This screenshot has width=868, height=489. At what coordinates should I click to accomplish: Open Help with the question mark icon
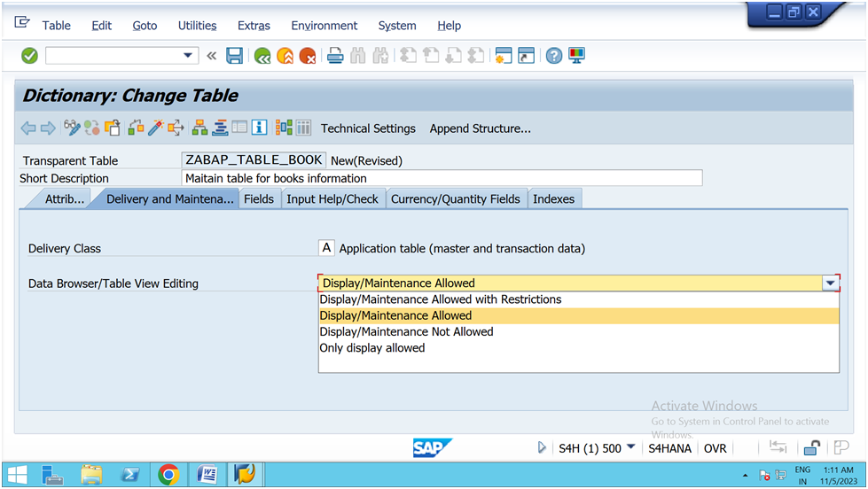pos(553,55)
